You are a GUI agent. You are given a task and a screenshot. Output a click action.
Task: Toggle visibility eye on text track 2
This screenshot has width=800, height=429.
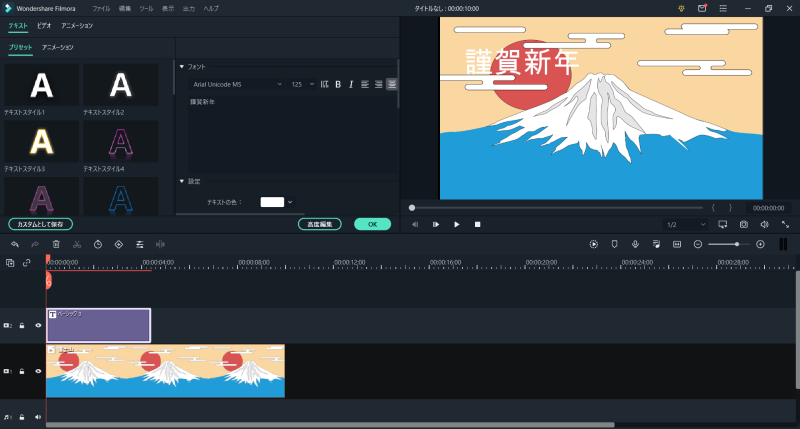coord(38,325)
